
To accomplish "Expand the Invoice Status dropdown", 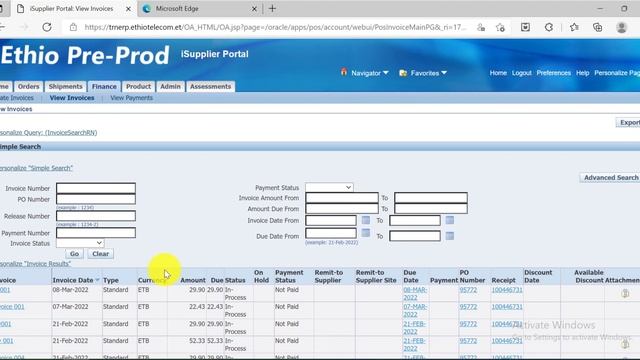I will 80,243.
